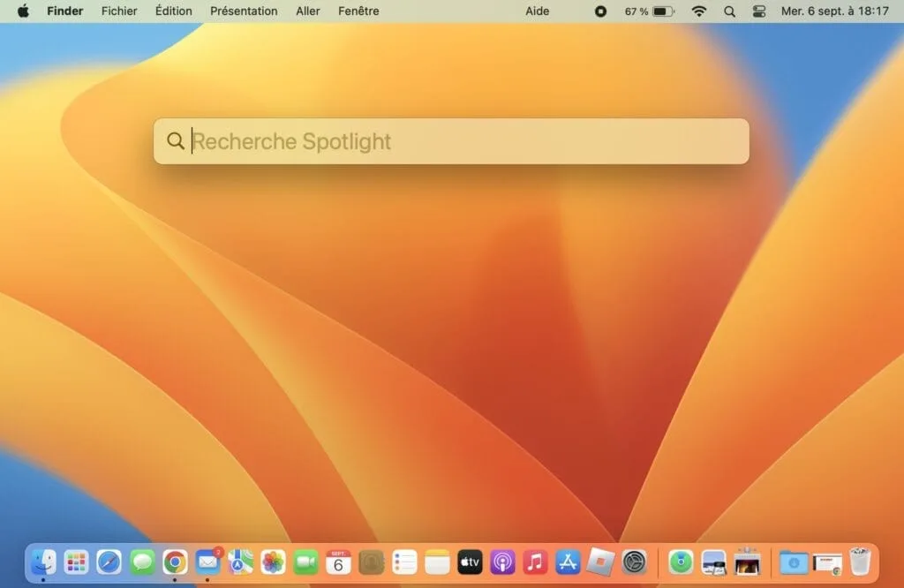The image size is (904, 588).
Task: Open Safari from the Dock
Action: coord(109,562)
